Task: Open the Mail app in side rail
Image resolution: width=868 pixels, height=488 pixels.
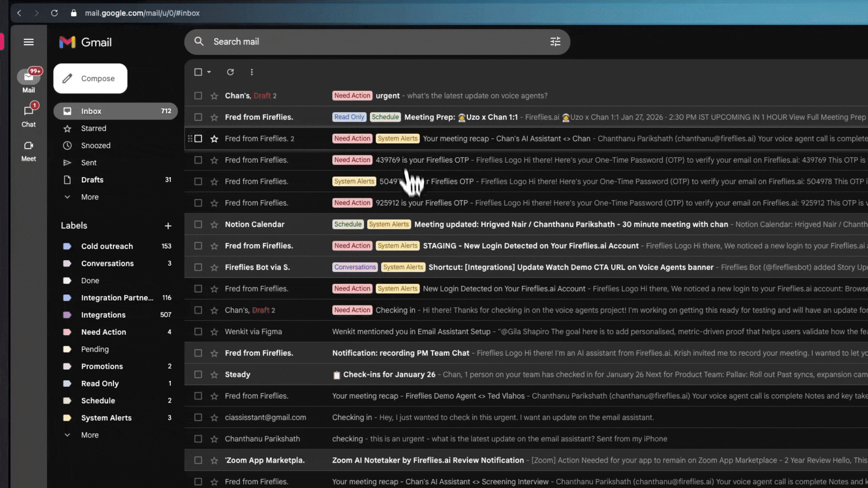Action: pyautogui.click(x=28, y=81)
